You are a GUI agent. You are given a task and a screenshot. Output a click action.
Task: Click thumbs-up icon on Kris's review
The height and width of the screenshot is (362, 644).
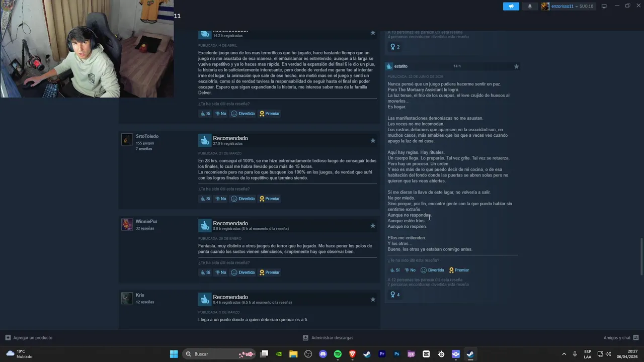pyautogui.click(x=204, y=299)
